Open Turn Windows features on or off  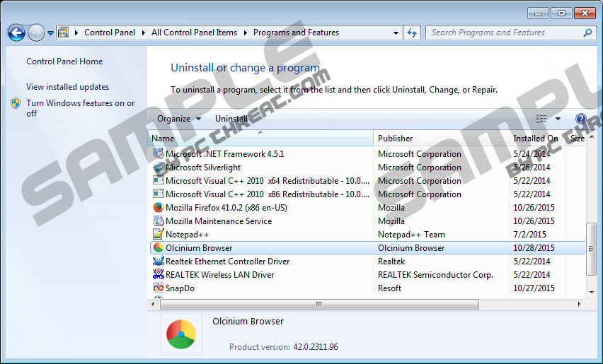(x=81, y=108)
